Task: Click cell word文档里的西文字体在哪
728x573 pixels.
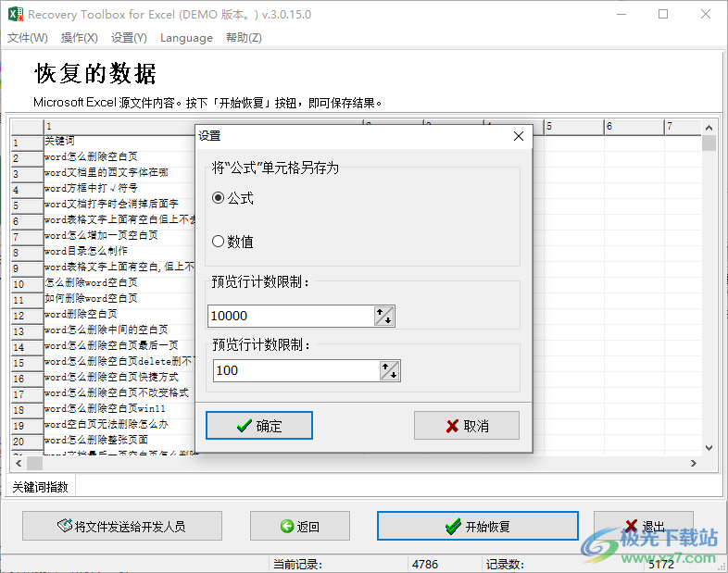Action: (x=107, y=172)
